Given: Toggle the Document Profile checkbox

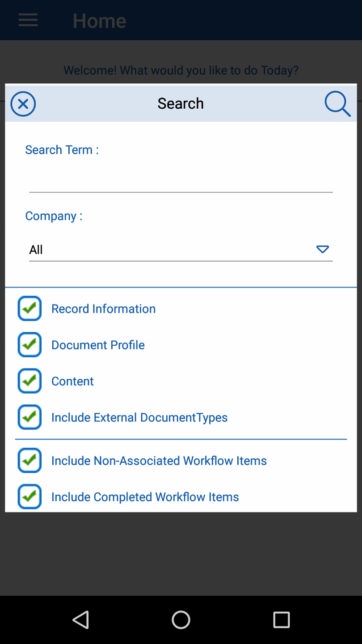Looking at the screenshot, I should tap(29, 345).
